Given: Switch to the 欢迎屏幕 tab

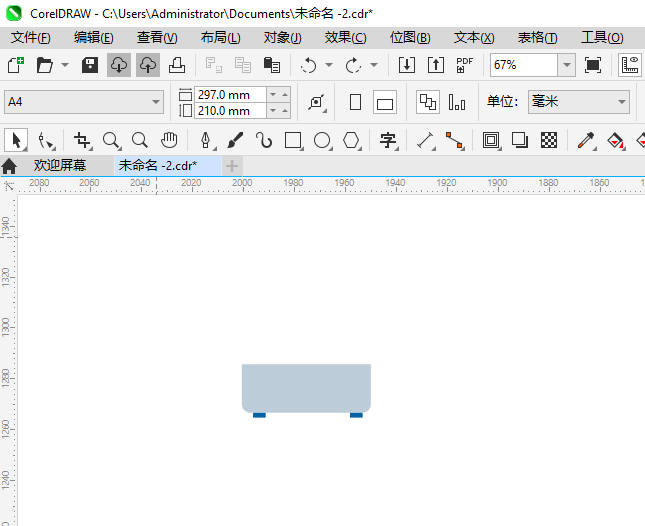Looking at the screenshot, I should pos(60,165).
